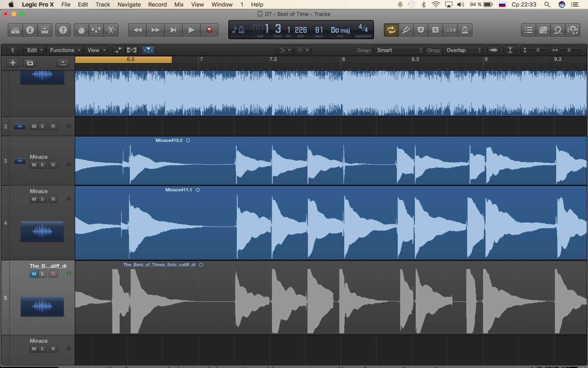588x368 pixels.
Task: Open Smart Controls with the knob icon
Action: pyautogui.click(x=81, y=30)
